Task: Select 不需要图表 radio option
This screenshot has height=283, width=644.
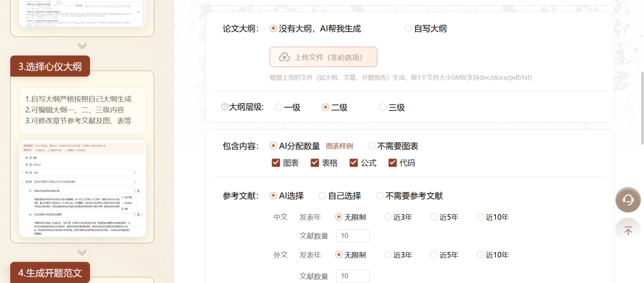Action: 393,146
